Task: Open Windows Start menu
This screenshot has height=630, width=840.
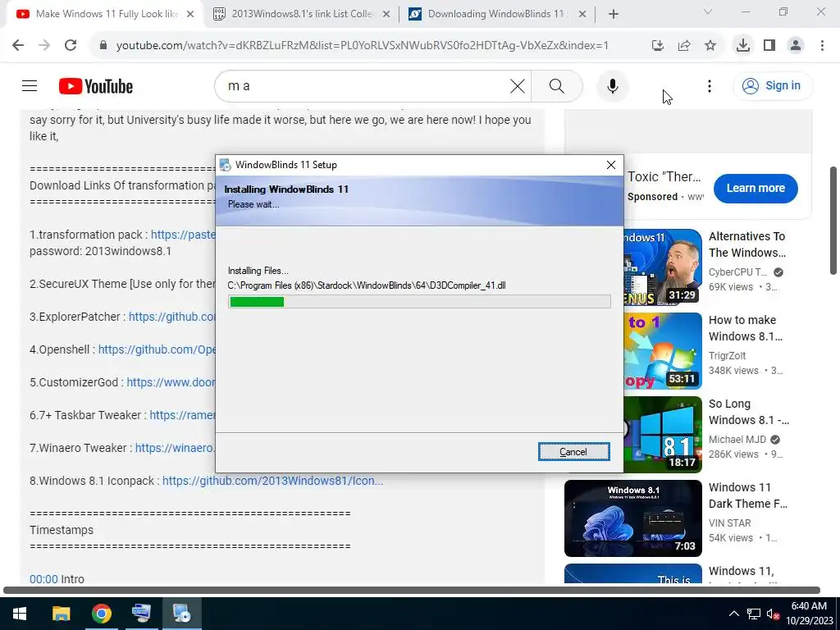Action: click(x=20, y=614)
